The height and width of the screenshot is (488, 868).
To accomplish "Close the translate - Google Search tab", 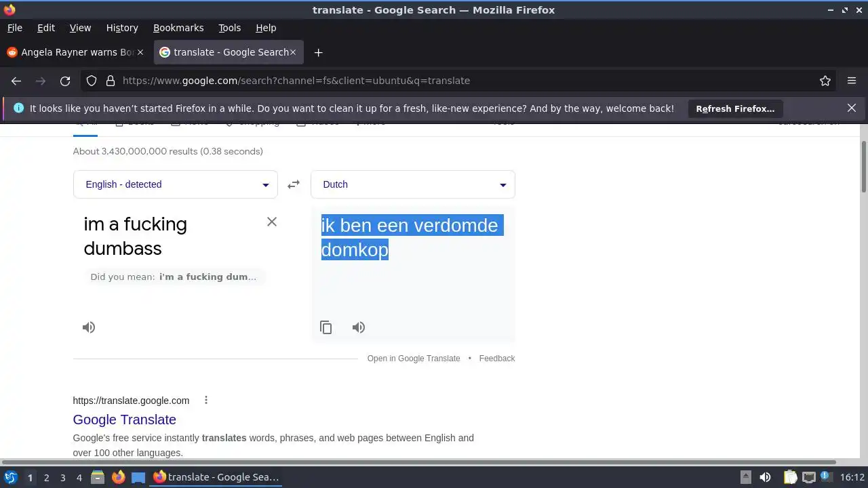I will (x=294, y=52).
